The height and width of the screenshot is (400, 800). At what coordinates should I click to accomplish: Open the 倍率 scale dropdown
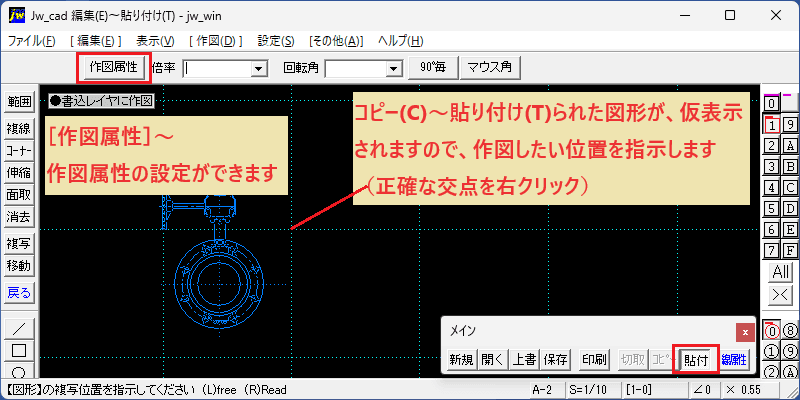259,68
